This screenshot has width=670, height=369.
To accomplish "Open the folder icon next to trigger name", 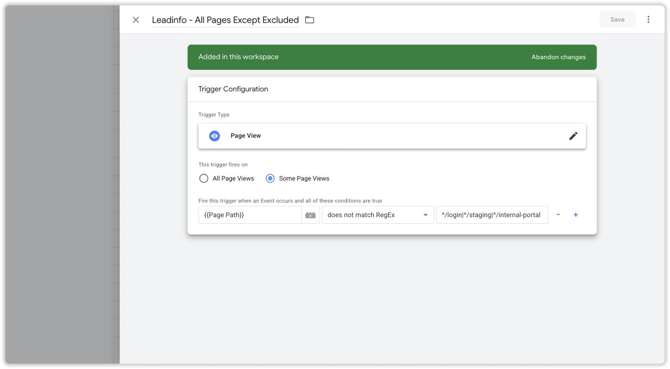I will (309, 20).
